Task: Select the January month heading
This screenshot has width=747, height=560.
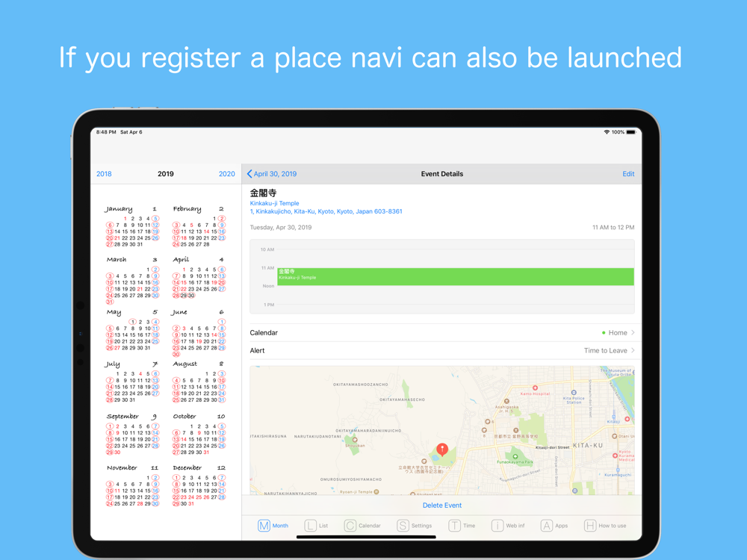Action: pos(119,209)
